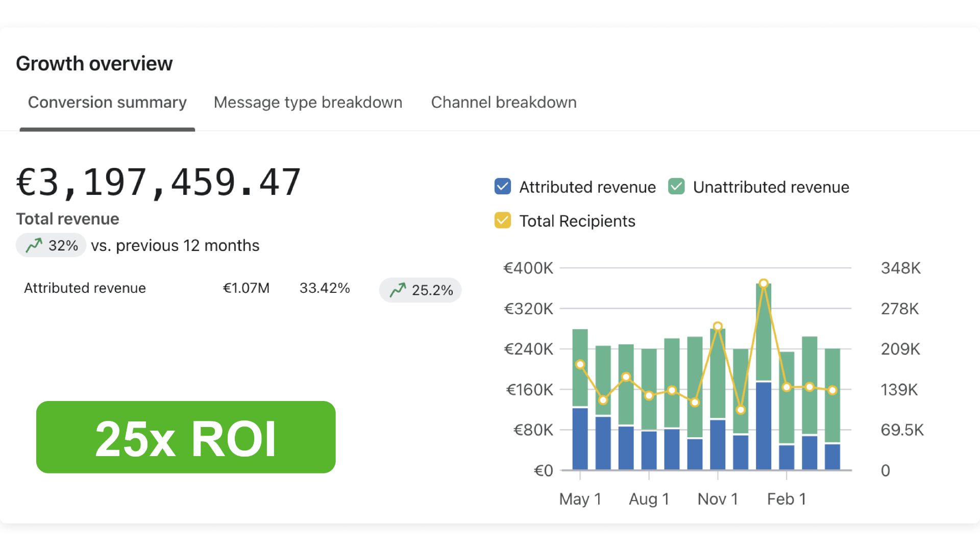The height and width of the screenshot is (551, 980).
Task: Click the 25.2% growth pill
Action: coord(421,290)
